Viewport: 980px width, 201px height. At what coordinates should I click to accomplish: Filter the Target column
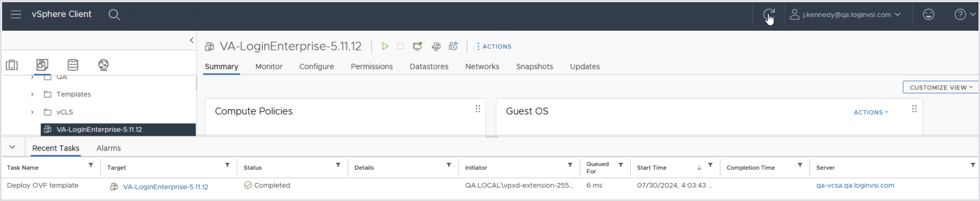point(227,165)
